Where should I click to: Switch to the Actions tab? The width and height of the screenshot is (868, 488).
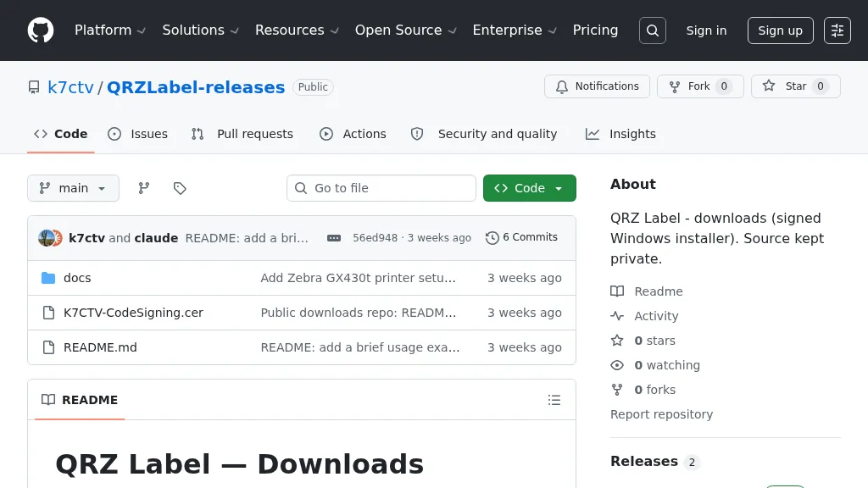(353, 134)
